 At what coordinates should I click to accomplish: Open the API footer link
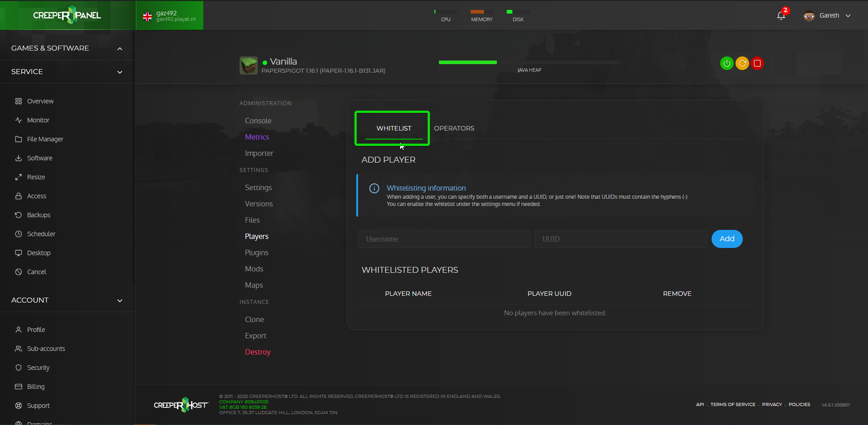700,405
